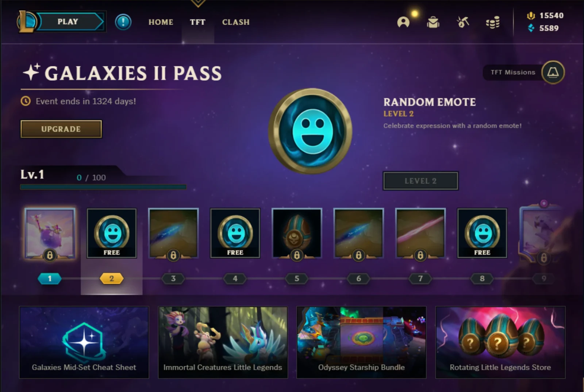Screen dimensions: 584x392
Task: Switch to the HOME tab
Action: coord(161,22)
